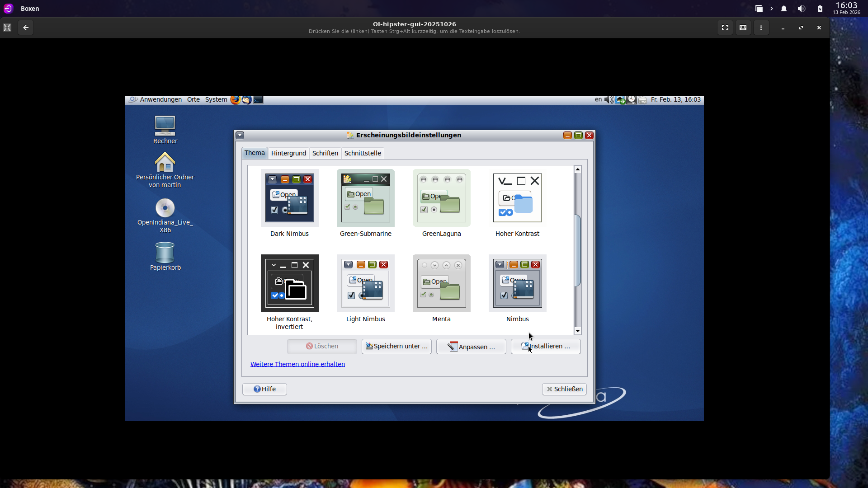Expand the System menu in the panel

[x=216, y=100]
